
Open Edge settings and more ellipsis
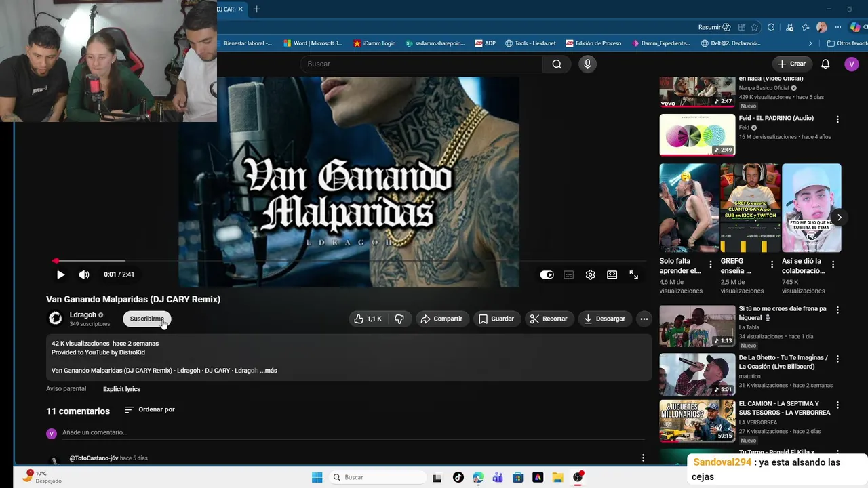[838, 27]
